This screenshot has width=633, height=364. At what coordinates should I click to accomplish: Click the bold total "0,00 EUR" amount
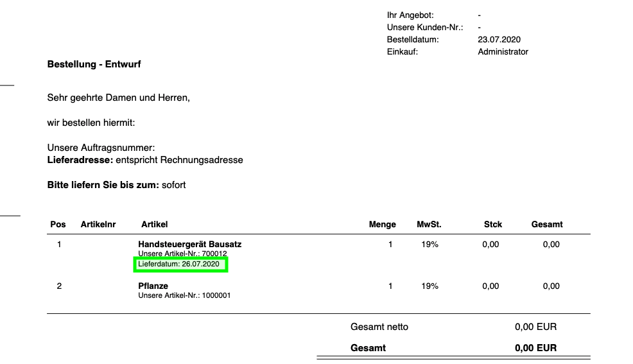(x=535, y=348)
